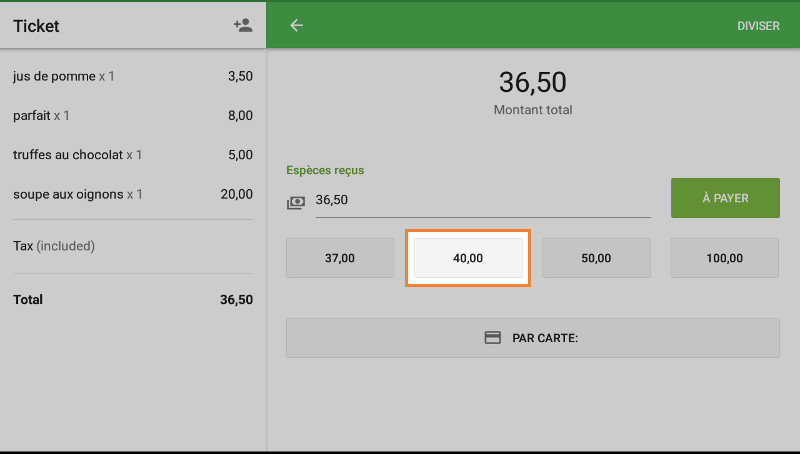Select the 37,00 quick cash amount
Screen dimensions: 800x454
340,258
